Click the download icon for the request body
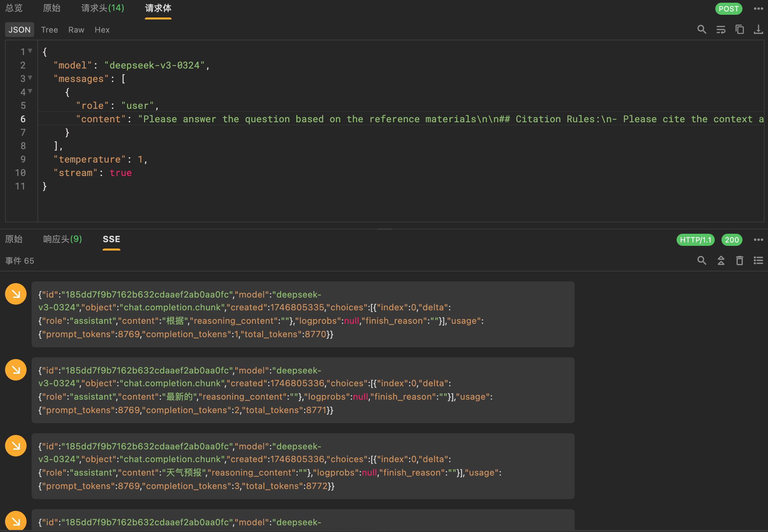 758,30
